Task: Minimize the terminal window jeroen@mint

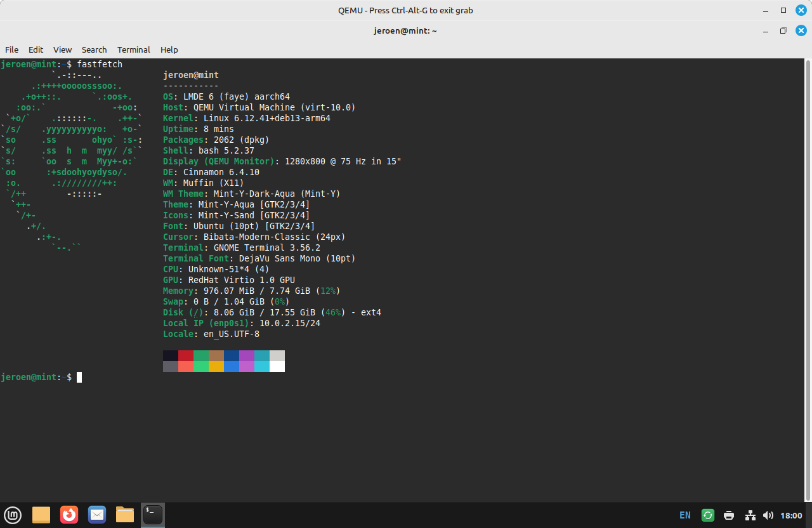Action: tap(766, 30)
